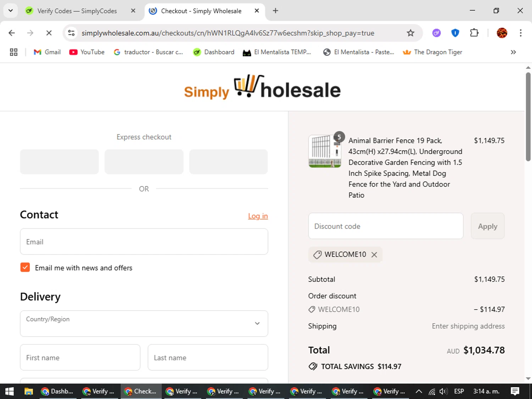Click the Subtotal label
The height and width of the screenshot is (399, 532).
[322, 279]
